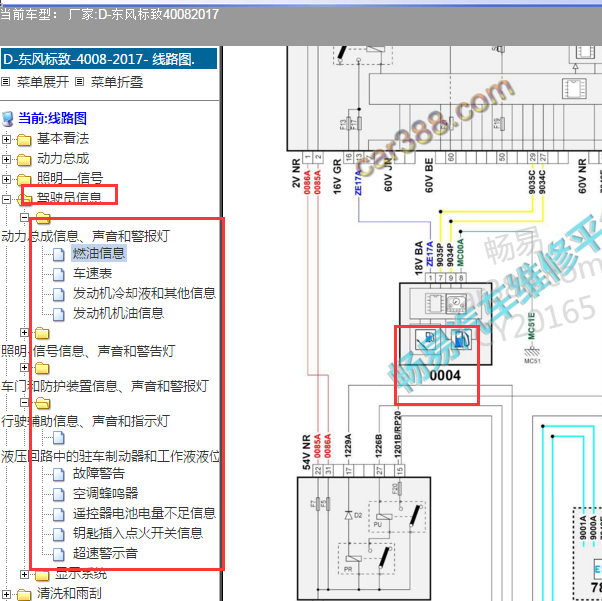Expand the 动力总成 folder
The height and width of the screenshot is (601, 602).
pos(6,159)
